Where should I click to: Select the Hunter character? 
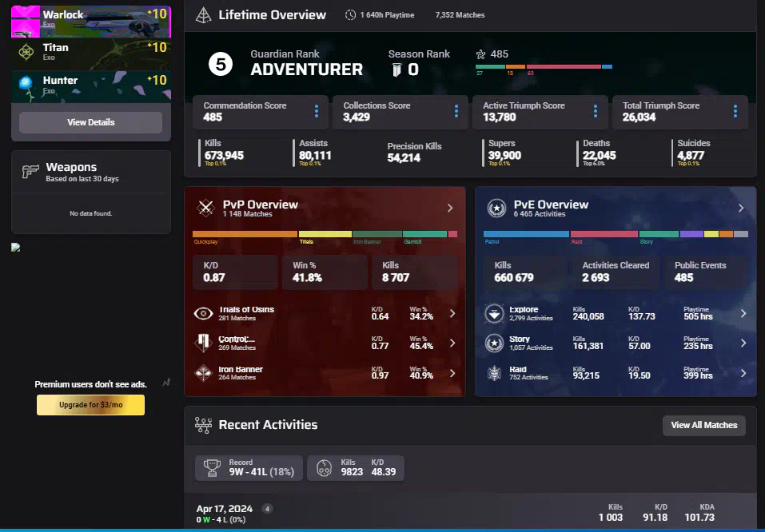pos(90,85)
